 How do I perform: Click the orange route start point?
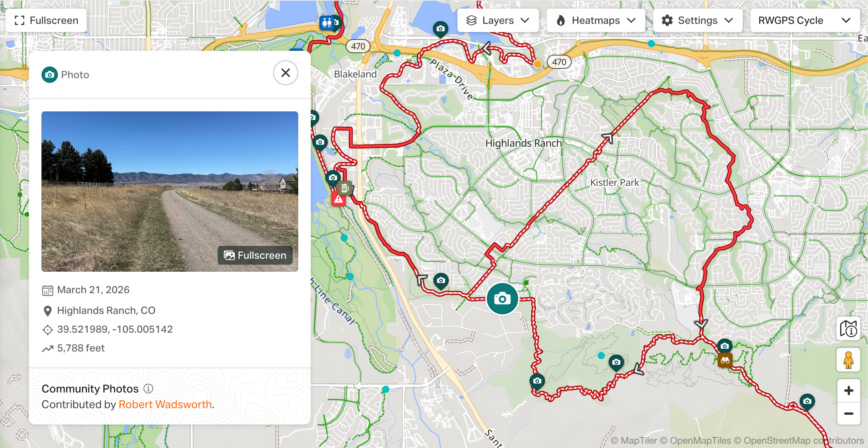tap(538, 64)
